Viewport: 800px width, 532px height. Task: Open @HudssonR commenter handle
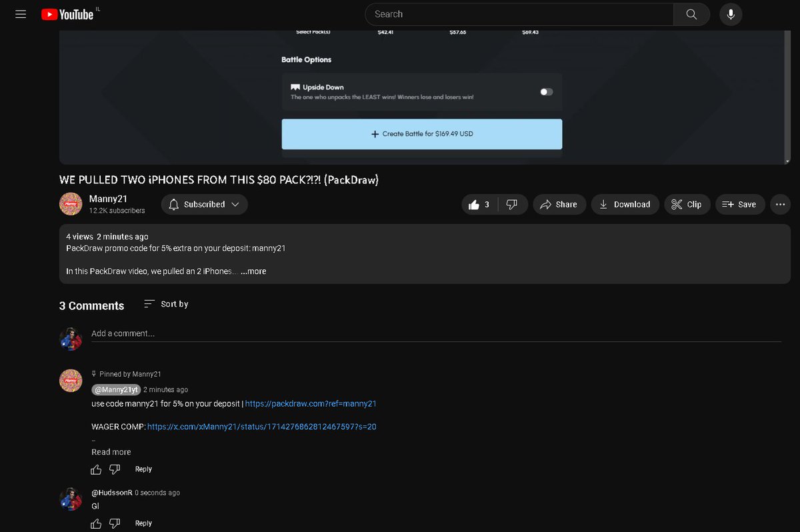(111, 493)
